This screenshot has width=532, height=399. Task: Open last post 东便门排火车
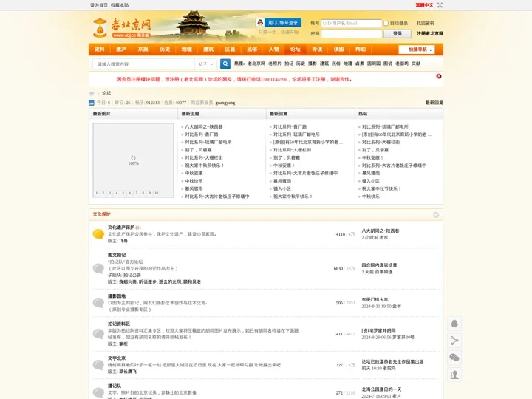(375, 299)
